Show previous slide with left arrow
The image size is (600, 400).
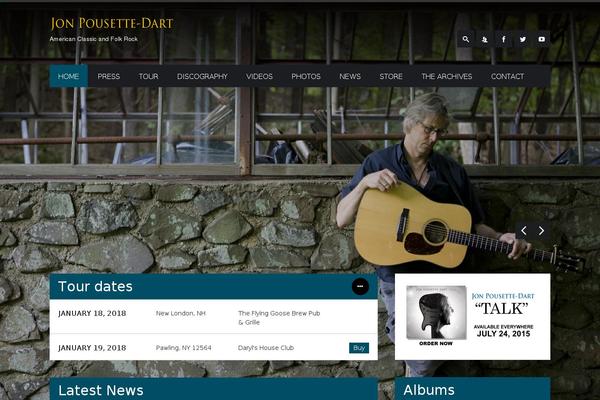click(524, 230)
